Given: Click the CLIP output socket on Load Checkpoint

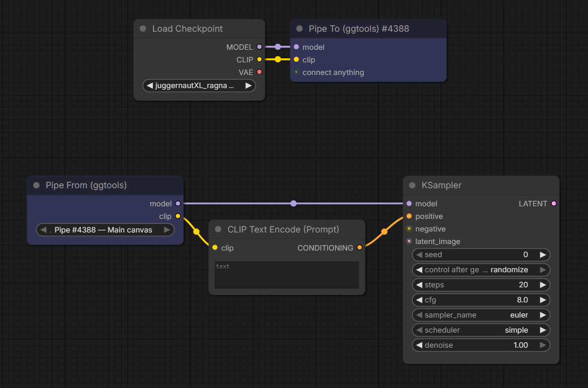Looking at the screenshot, I should coord(259,59).
